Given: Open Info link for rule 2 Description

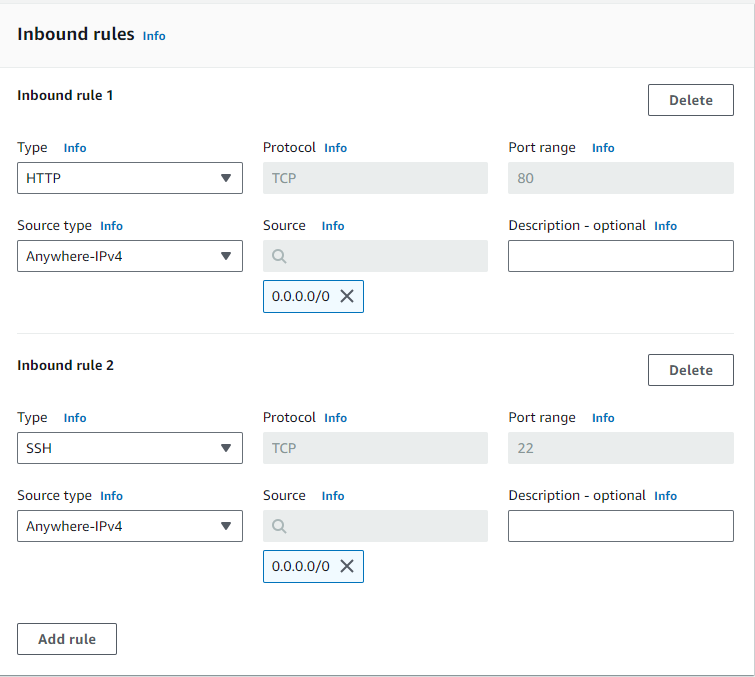Looking at the screenshot, I should (x=665, y=496).
